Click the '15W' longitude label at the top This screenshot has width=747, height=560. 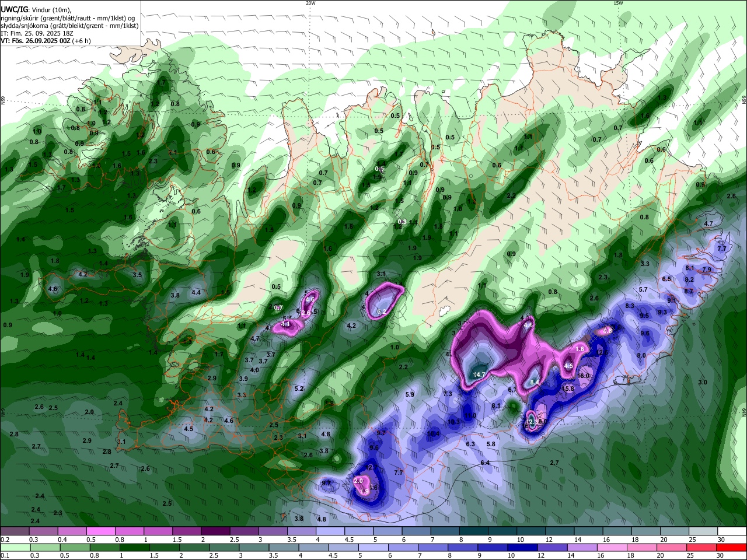[x=618, y=3]
